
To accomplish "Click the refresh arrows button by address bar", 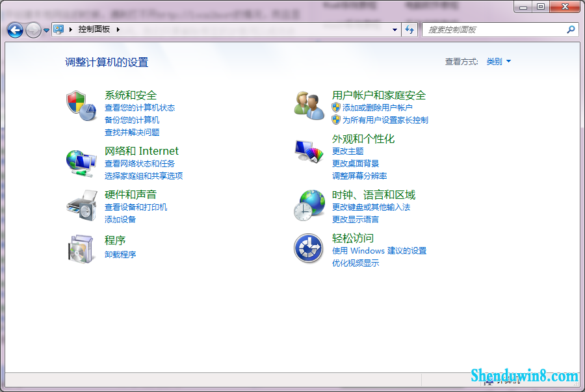I will [x=409, y=29].
